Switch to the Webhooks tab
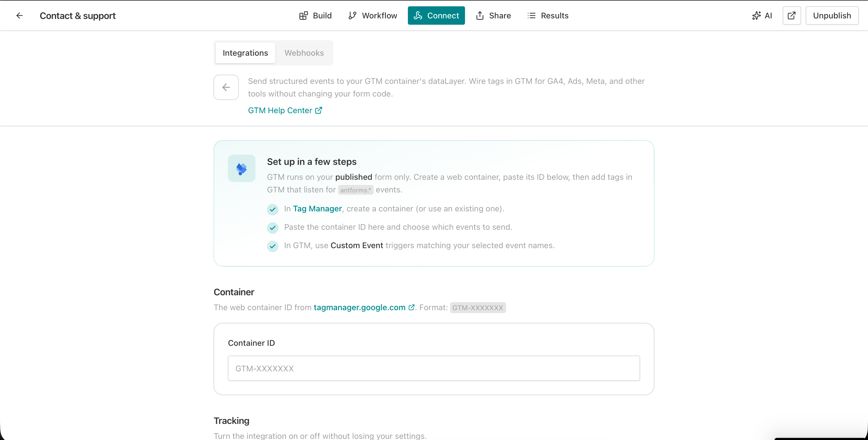Image resolution: width=868 pixels, height=440 pixels. (304, 53)
